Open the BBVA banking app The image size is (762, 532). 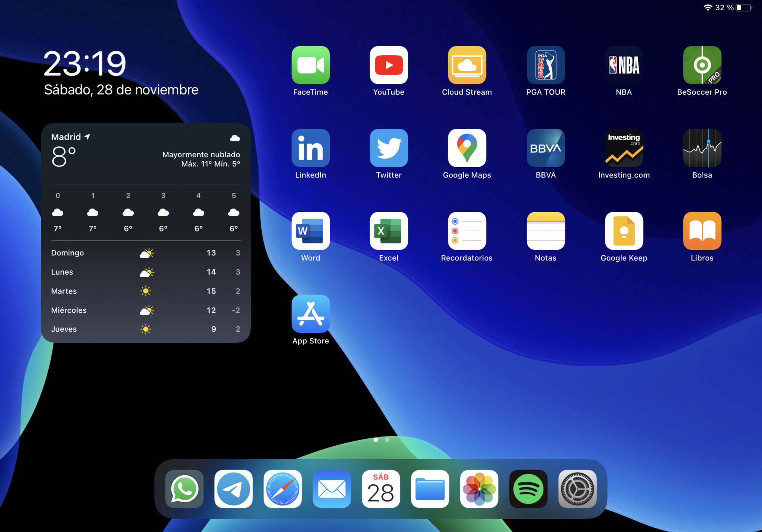(x=546, y=148)
